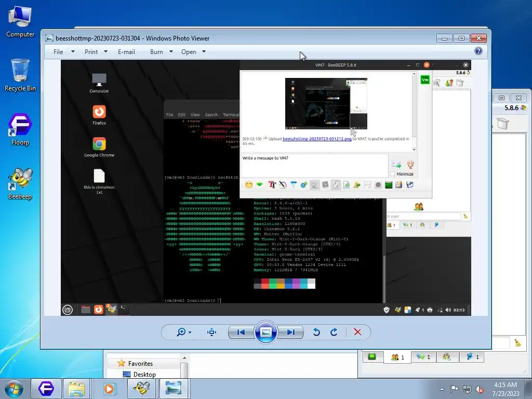Show hidden system tray icons
This screenshot has height=399, width=532.
pyautogui.click(x=442, y=389)
